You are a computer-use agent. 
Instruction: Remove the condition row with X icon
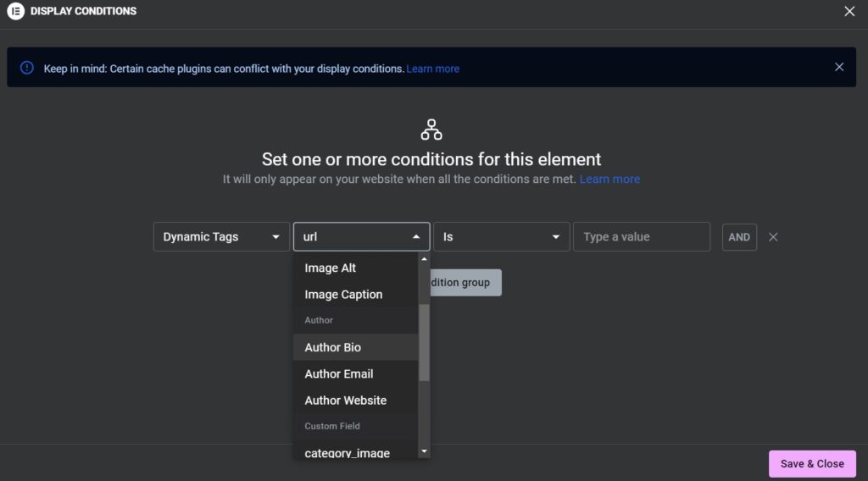coord(773,237)
